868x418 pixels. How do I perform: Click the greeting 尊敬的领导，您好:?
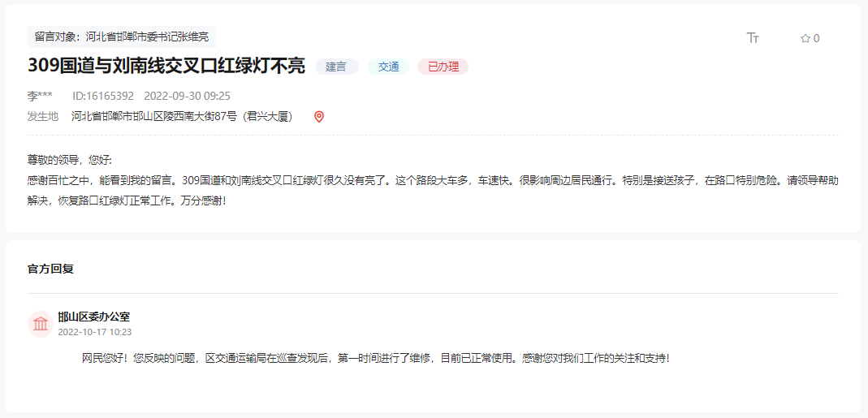tap(70, 161)
